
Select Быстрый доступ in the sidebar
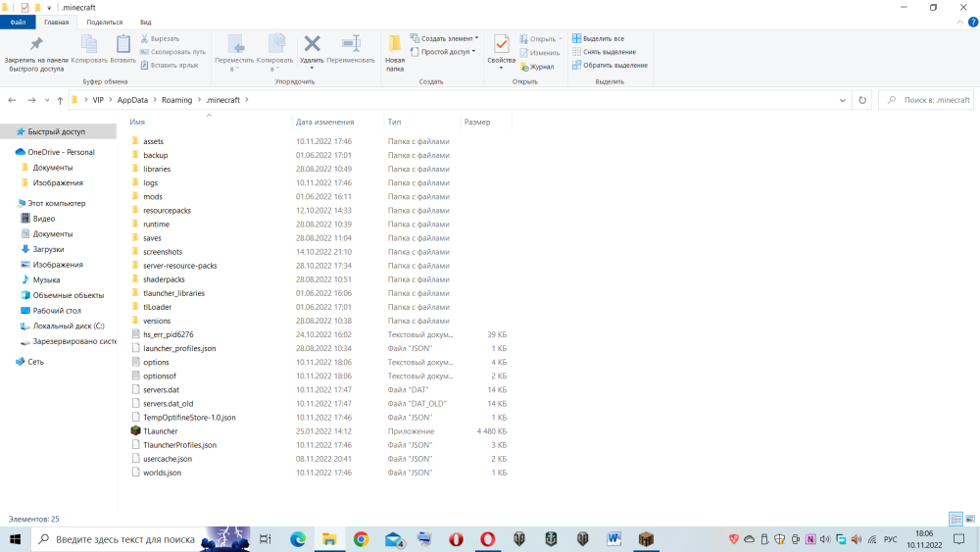[x=56, y=132]
